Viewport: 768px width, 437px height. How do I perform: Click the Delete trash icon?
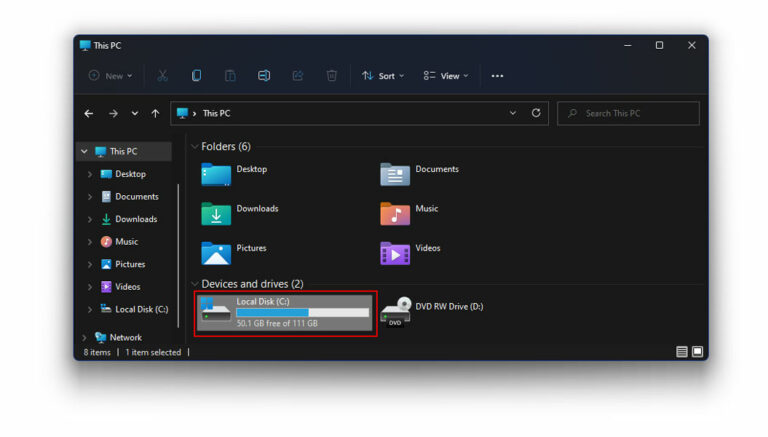point(332,75)
